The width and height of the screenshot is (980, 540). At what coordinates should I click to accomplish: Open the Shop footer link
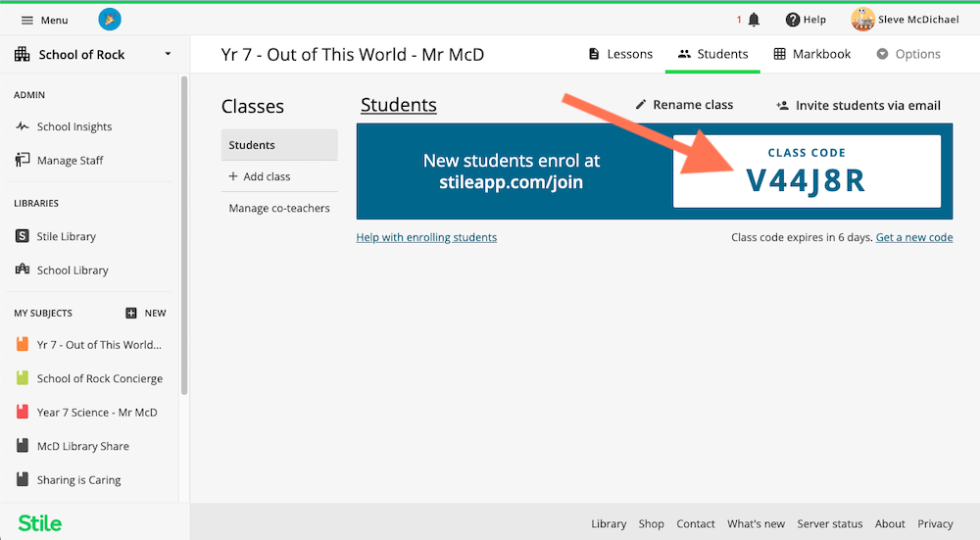point(652,523)
